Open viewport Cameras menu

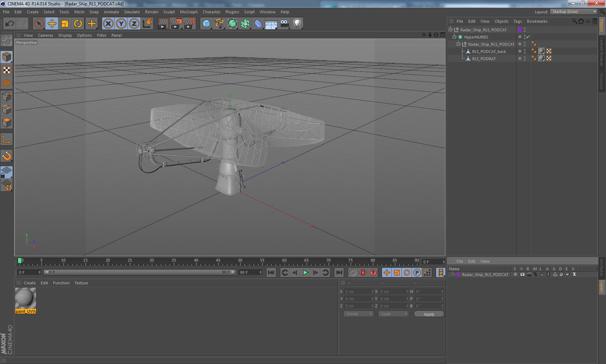click(x=45, y=35)
